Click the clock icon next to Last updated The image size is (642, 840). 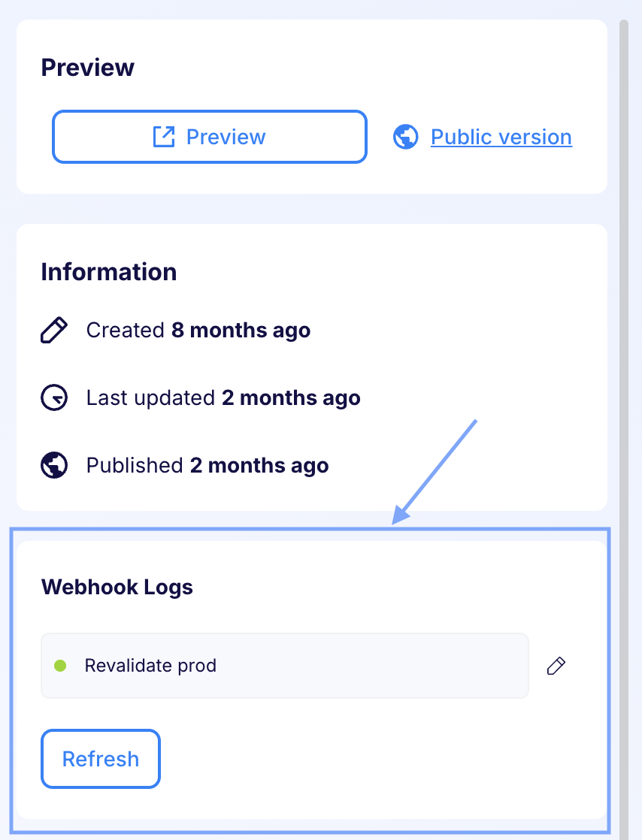[54, 397]
